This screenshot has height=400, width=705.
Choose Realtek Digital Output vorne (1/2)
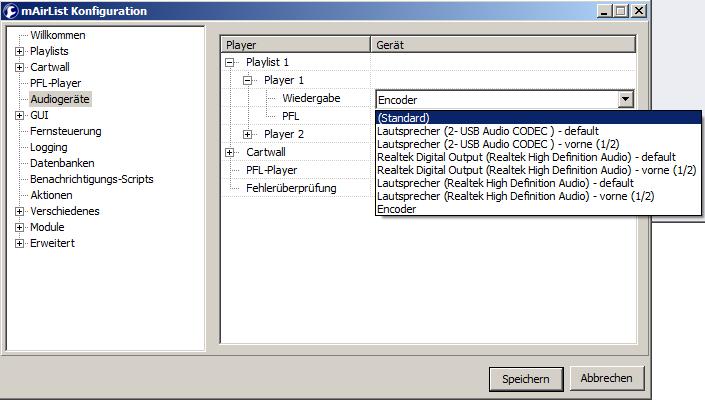click(x=538, y=170)
